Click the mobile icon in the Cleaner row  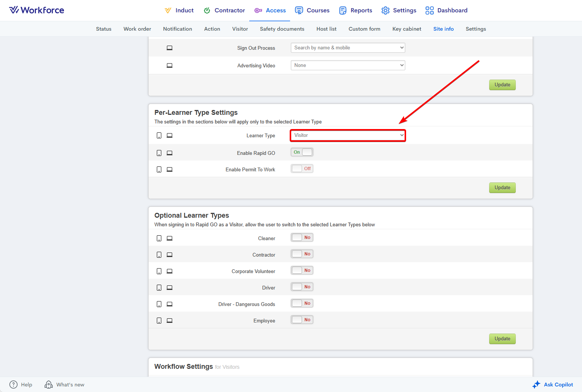(159, 238)
